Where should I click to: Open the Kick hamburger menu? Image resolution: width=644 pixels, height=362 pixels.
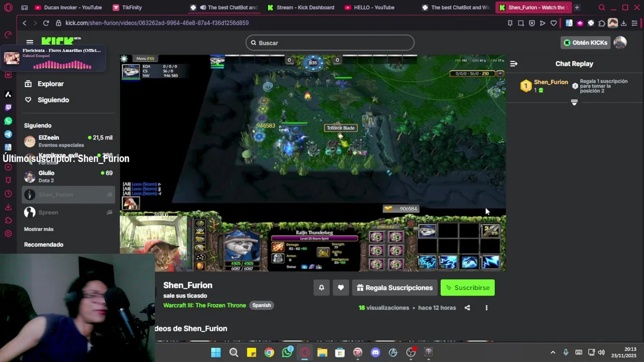click(30, 42)
